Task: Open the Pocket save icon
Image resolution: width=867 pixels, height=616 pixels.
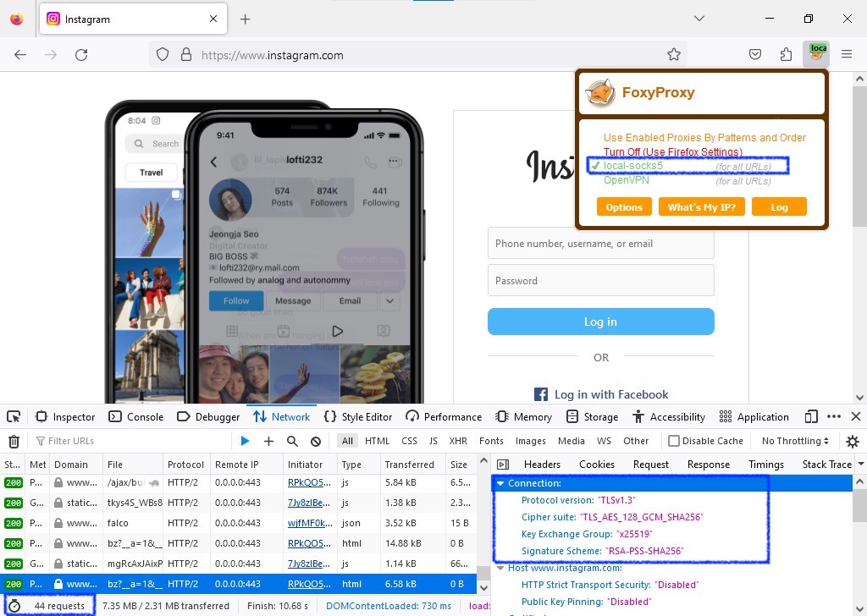Action: coord(754,54)
